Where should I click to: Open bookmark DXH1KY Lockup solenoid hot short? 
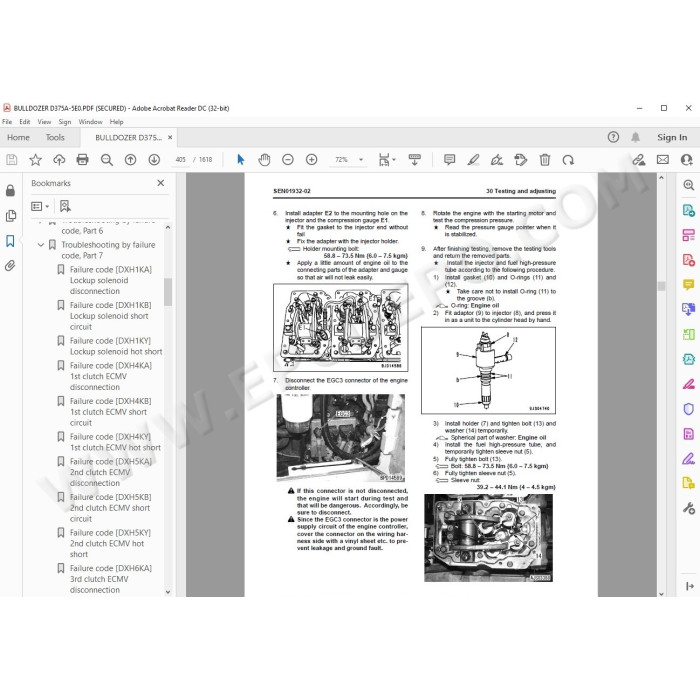[x=116, y=346]
